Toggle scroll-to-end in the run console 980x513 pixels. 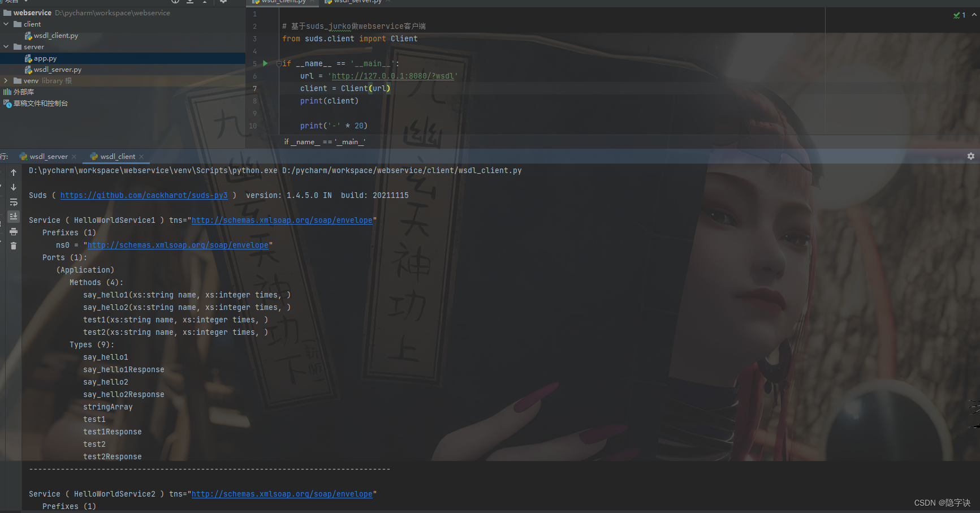[x=14, y=217]
